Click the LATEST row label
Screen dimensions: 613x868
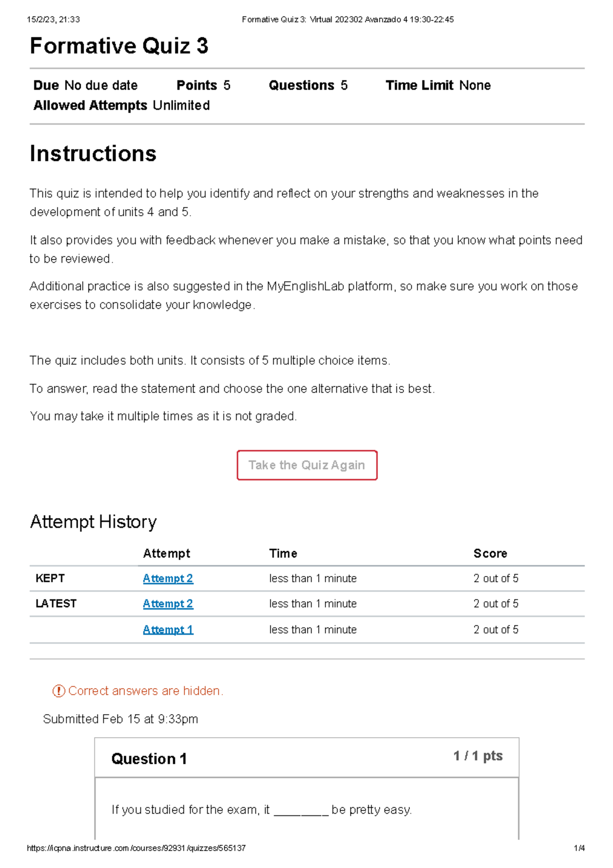56,604
